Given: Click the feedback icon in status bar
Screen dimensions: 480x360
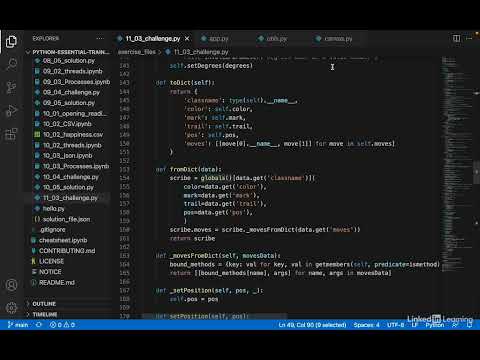Looking at the screenshot, I should [x=455, y=325].
